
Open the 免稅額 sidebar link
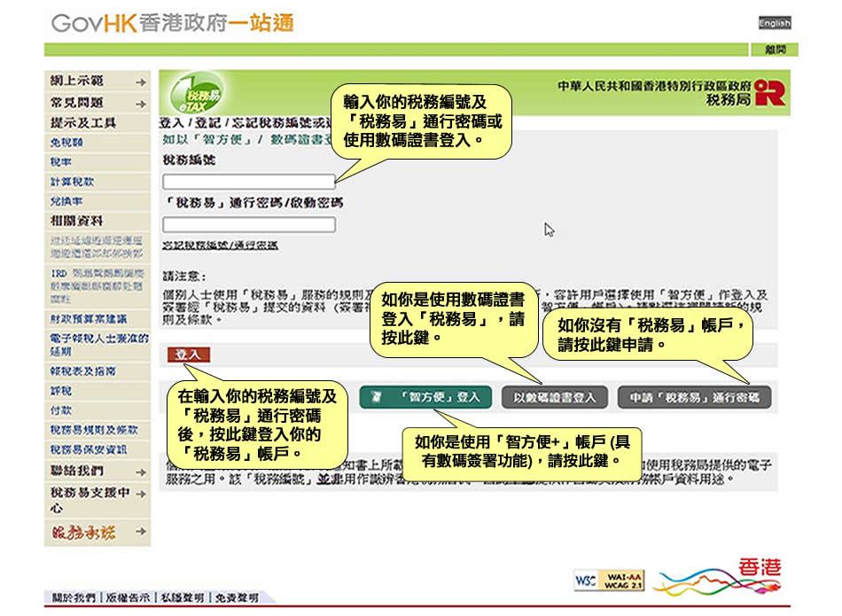tap(66, 143)
